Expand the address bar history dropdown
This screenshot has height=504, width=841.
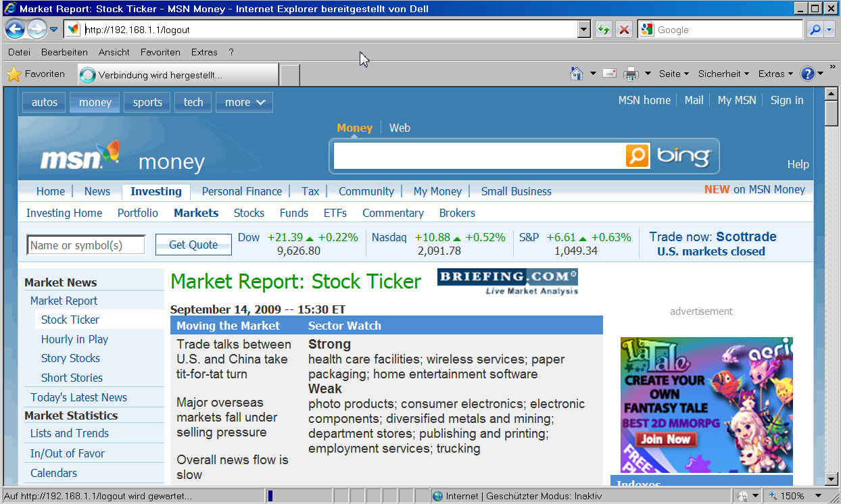coord(584,30)
